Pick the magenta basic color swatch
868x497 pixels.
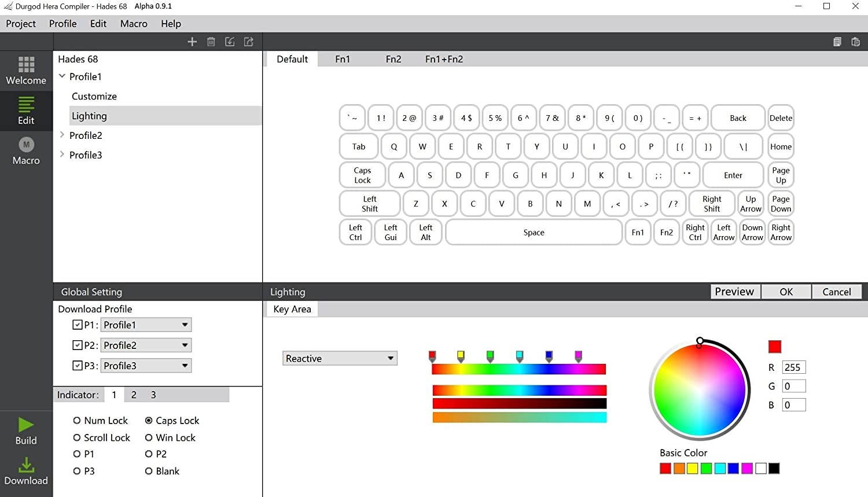(746, 468)
